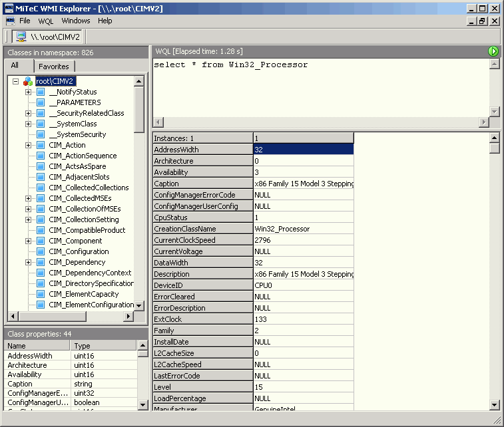Run the WQL query with green execute button
Viewport: 504px width, 427px height.
[493, 51]
